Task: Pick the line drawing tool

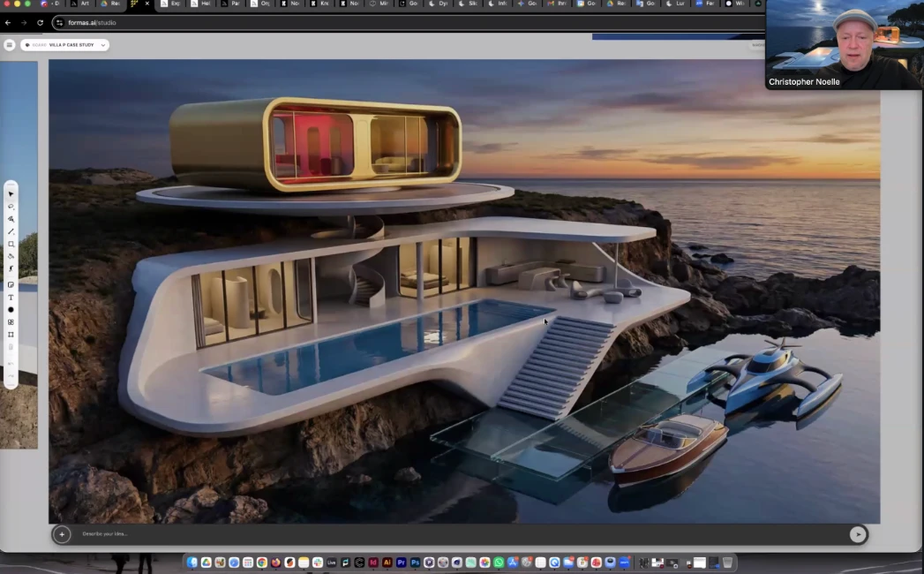Action: pos(11,231)
